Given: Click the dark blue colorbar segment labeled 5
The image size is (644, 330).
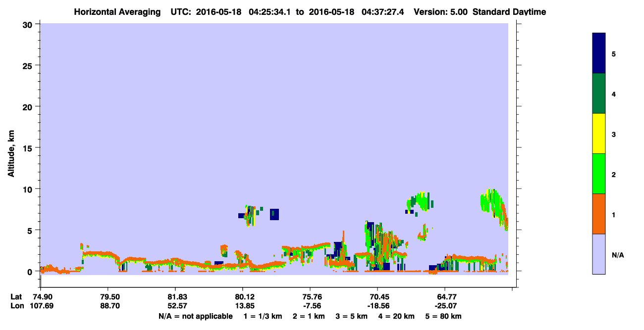Looking at the screenshot, I should 599,53.
